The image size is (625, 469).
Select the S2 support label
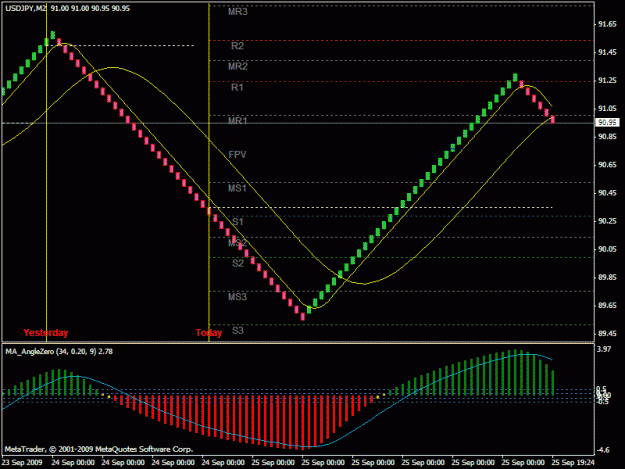point(238,263)
